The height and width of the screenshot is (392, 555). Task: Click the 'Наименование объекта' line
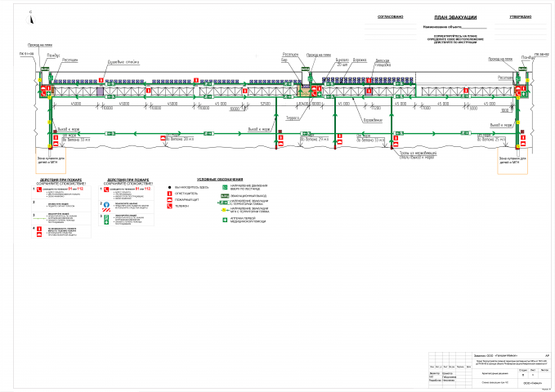click(454, 27)
